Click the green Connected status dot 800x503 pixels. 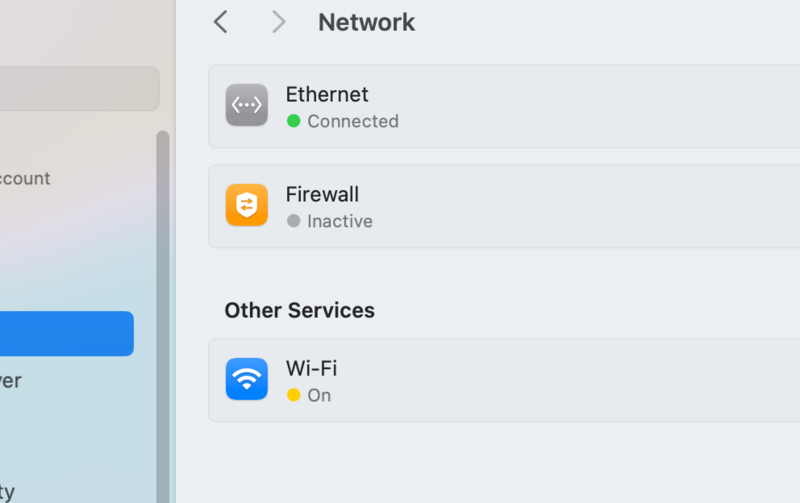pos(294,121)
